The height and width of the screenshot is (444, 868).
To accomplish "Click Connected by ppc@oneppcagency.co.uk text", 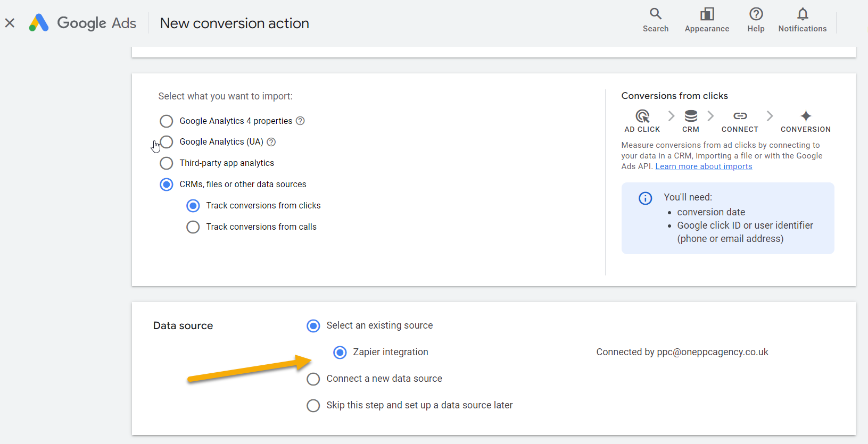I will click(x=682, y=352).
